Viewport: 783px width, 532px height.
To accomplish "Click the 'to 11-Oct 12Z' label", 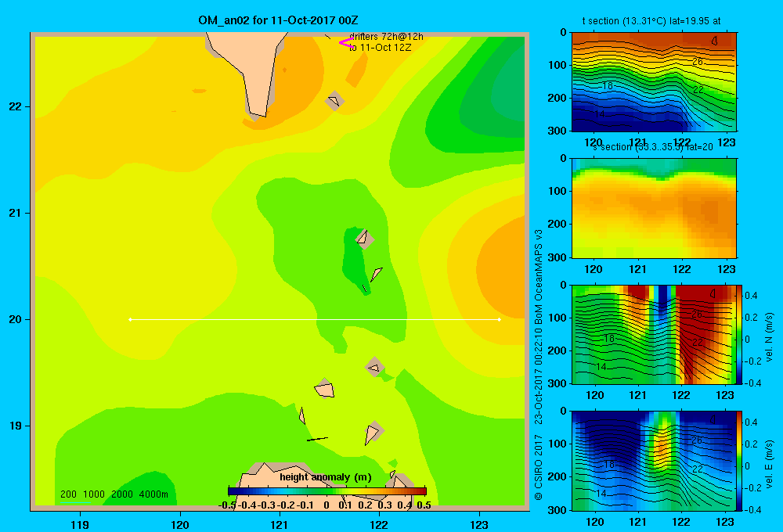I will (380, 48).
